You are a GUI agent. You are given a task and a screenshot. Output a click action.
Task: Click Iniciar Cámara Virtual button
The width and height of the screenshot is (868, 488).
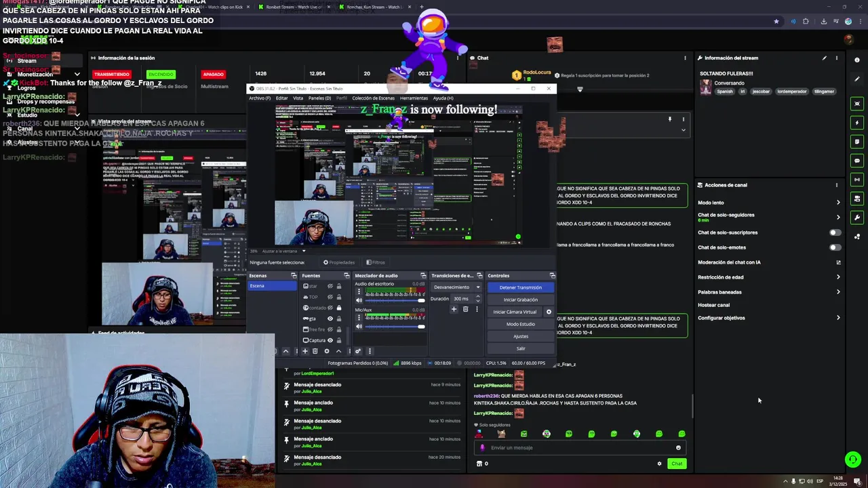515,312
